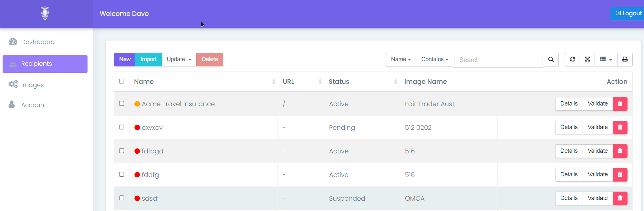Click the Acme Travel Insurance name
The height and width of the screenshot is (211, 644).
(178, 104)
